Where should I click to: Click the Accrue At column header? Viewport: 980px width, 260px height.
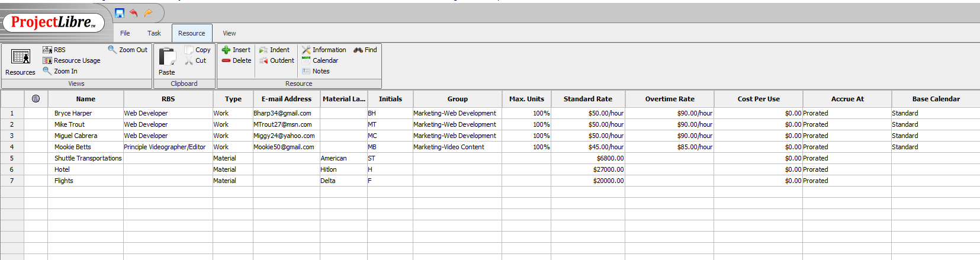pos(847,99)
